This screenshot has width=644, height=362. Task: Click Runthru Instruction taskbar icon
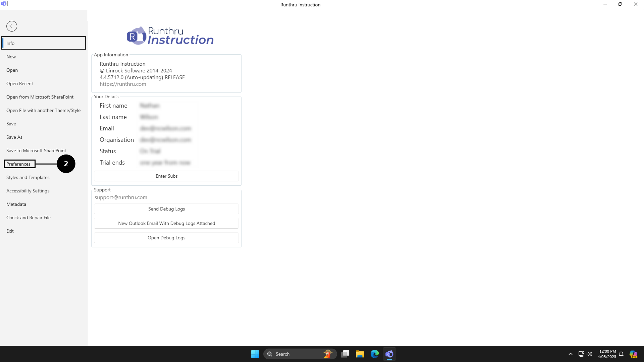(389, 354)
